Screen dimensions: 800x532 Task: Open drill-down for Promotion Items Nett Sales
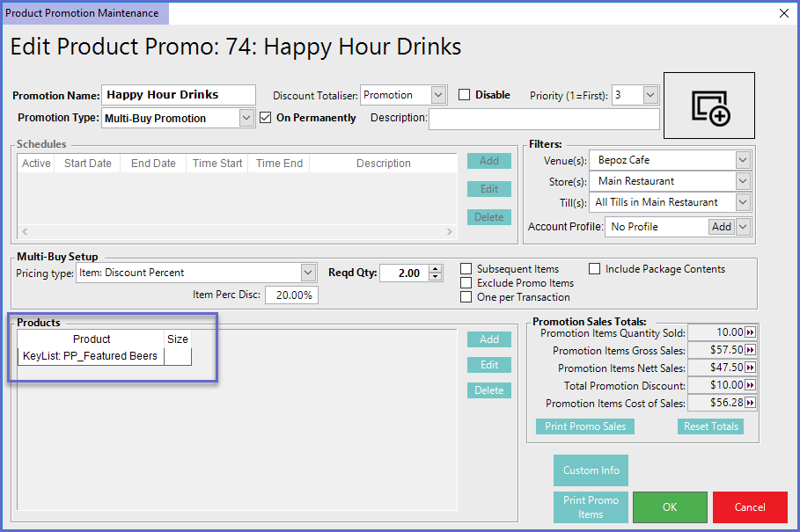point(751,368)
